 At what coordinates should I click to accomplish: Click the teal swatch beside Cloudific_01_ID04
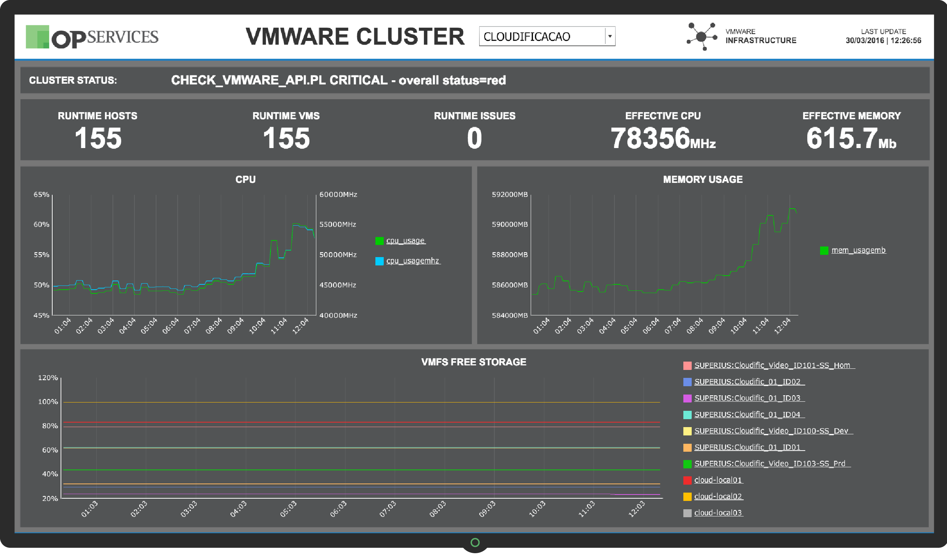point(687,415)
